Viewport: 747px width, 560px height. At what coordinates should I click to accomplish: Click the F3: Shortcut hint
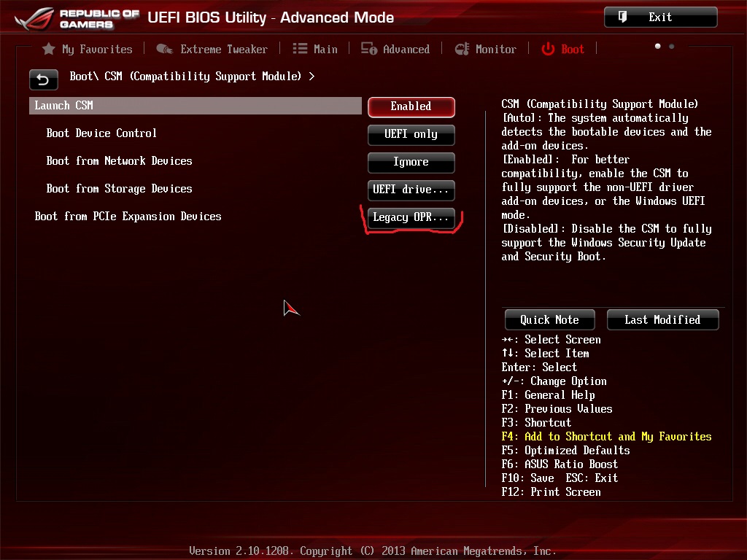pyautogui.click(x=536, y=422)
